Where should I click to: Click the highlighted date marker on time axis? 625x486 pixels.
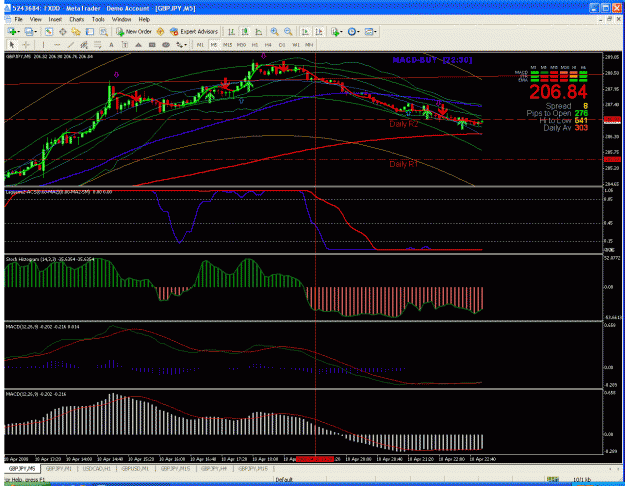click(x=315, y=459)
